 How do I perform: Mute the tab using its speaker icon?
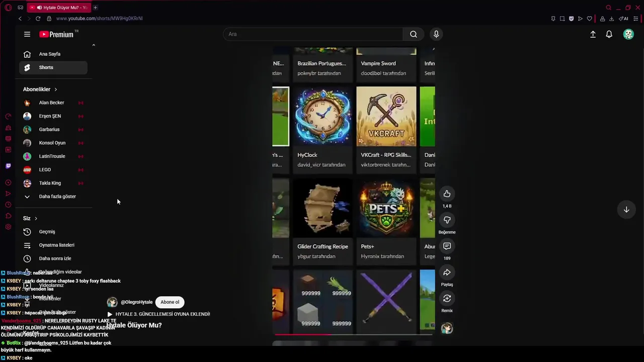(39, 8)
